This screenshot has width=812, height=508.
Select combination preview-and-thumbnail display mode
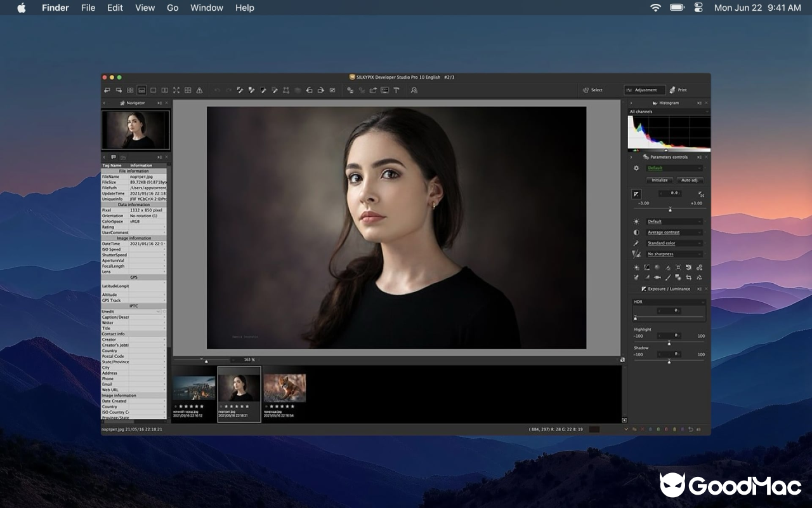point(141,90)
